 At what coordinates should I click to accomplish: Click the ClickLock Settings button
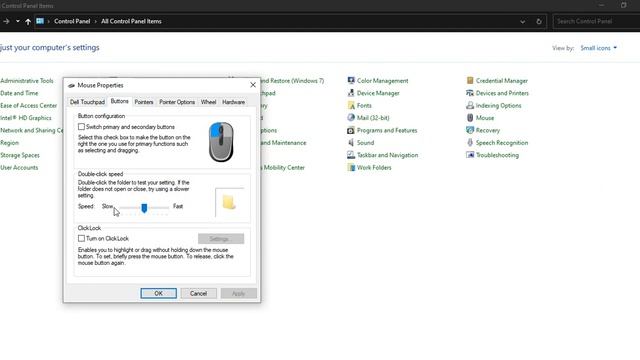pos(221,239)
